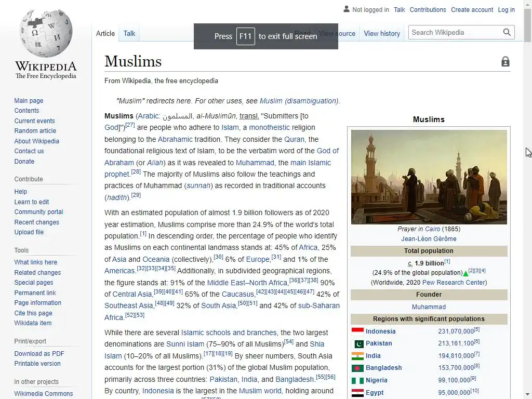Click the user silhouette icon by Not logged in

346,9
